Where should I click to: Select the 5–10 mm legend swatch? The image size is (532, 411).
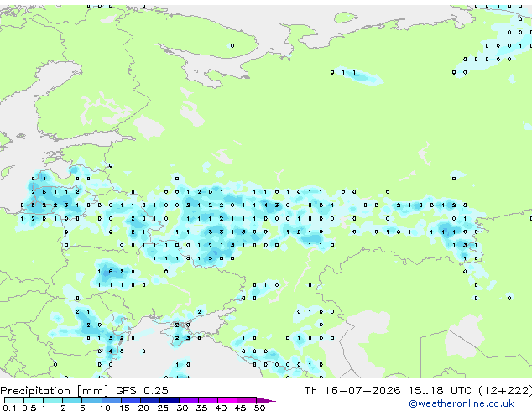pos(91,400)
